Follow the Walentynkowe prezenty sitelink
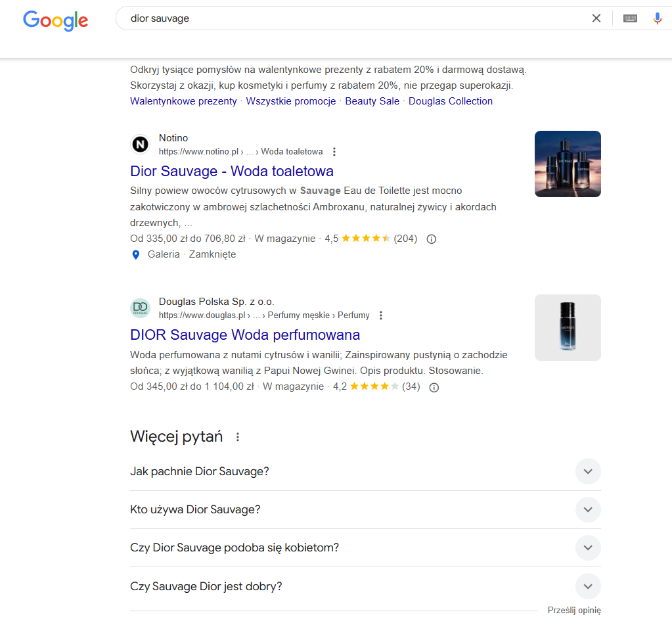The width and height of the screenshot is (672, 627). click(183, 101)
